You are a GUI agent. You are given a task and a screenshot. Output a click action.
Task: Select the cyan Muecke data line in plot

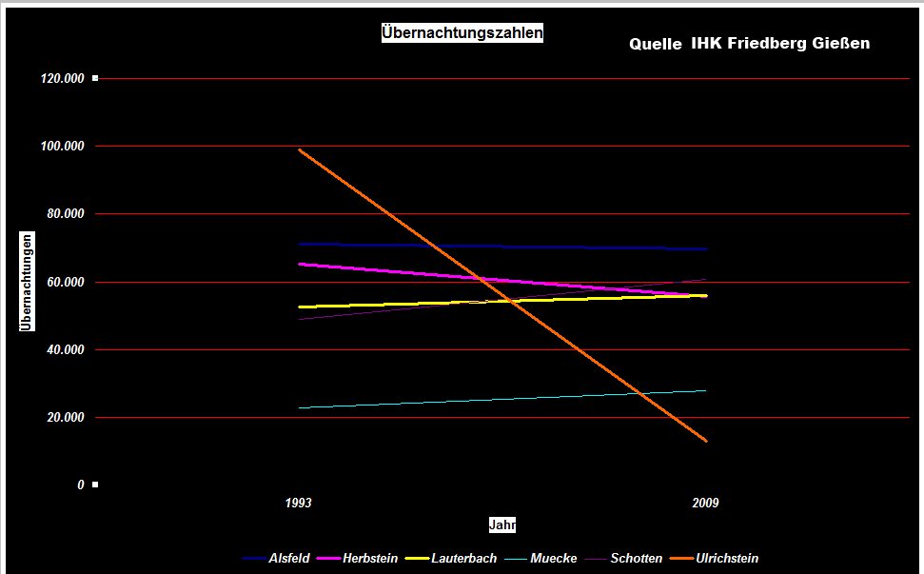click(502, 399)
